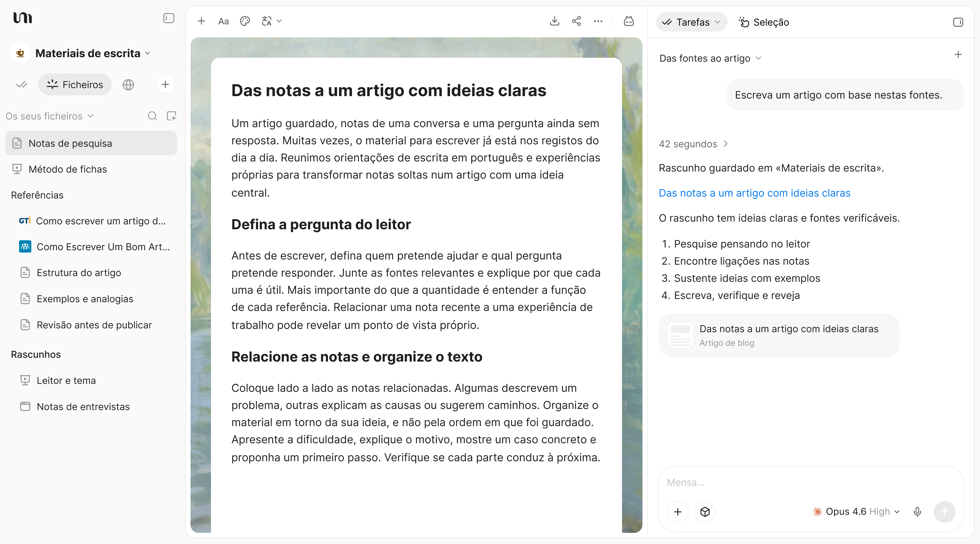Viewport: 980px width, 544px height.
Task: Open the Tarefas dropdown
Action: pos(692,22)
